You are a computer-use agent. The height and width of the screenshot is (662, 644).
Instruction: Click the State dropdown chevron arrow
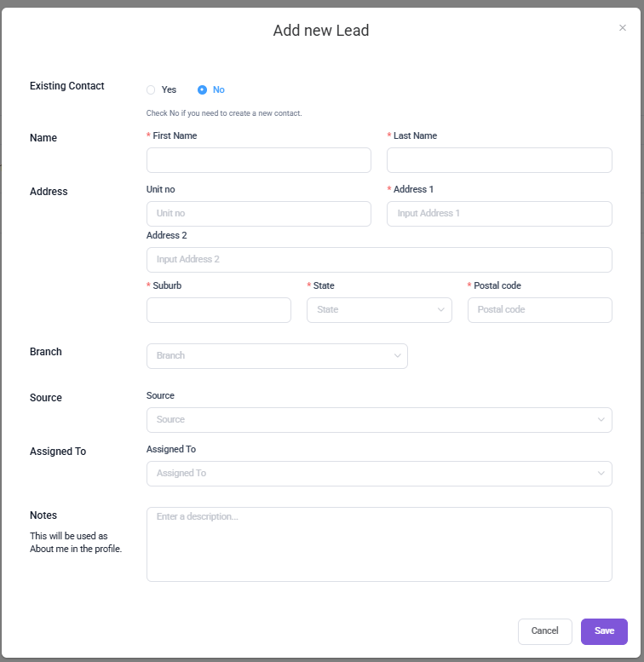coord(441,310)
